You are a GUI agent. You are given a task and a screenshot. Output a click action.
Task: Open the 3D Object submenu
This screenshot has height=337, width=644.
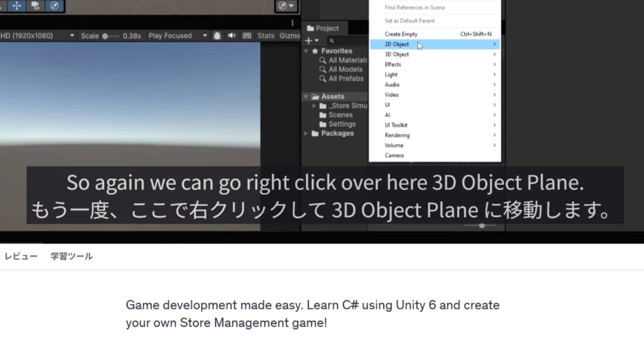[435, 54]
